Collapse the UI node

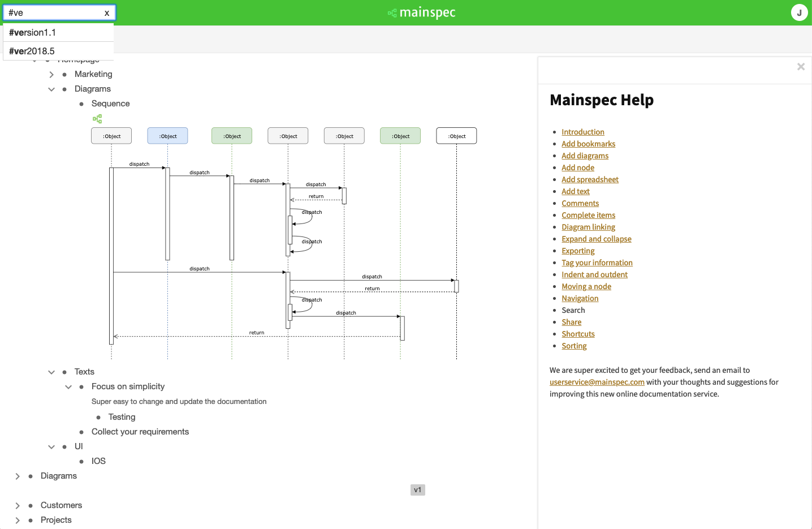[51, 446]
